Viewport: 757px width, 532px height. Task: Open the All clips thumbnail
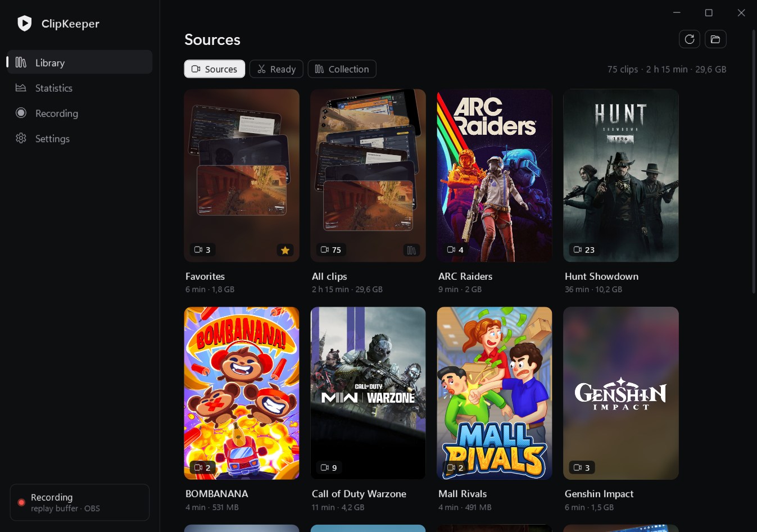(368, 175)
